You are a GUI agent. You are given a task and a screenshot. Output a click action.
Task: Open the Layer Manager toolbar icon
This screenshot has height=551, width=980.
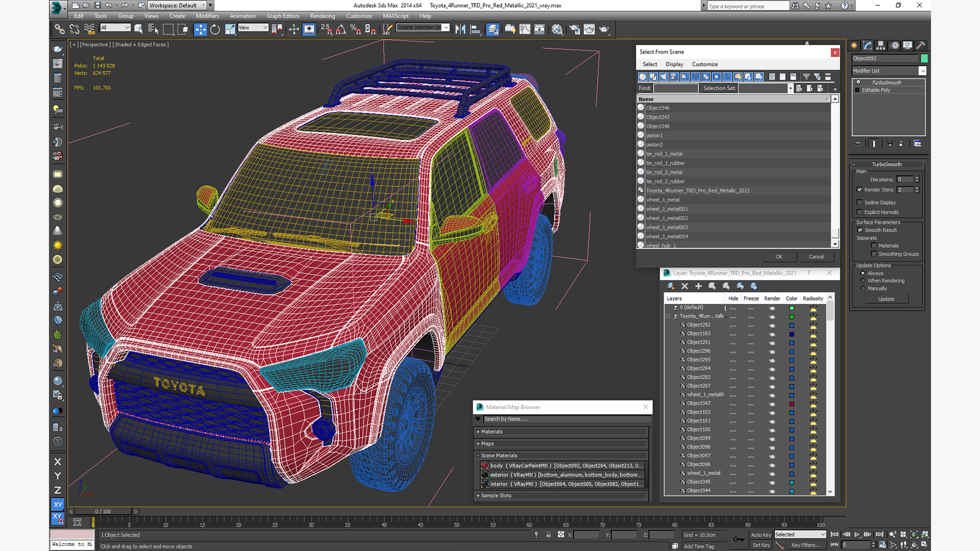click(493, 29)
